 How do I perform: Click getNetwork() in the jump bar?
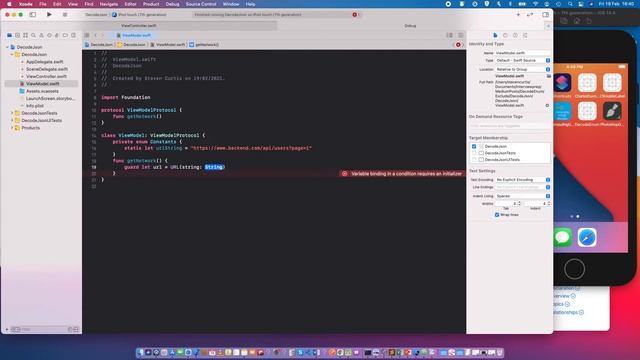204,45
